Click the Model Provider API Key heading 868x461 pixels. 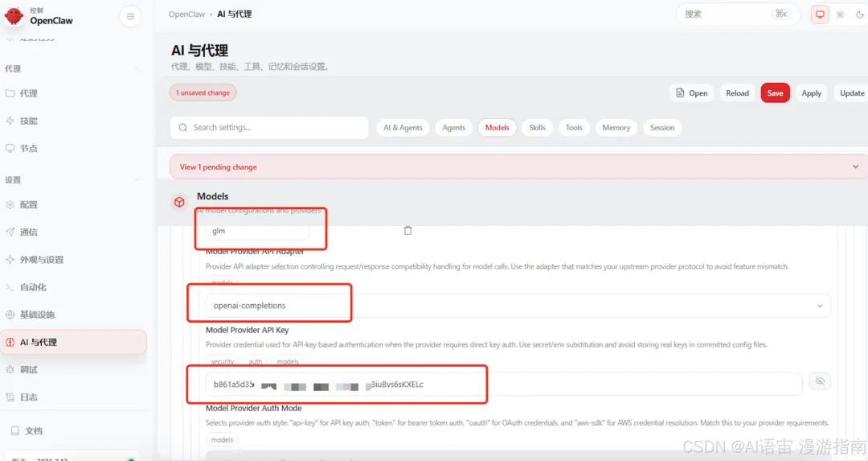click(x=247, y=330)
